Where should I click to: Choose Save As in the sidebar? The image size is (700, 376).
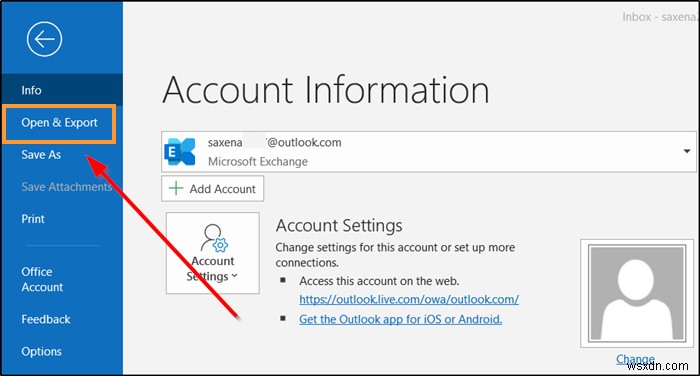(41, 155)
